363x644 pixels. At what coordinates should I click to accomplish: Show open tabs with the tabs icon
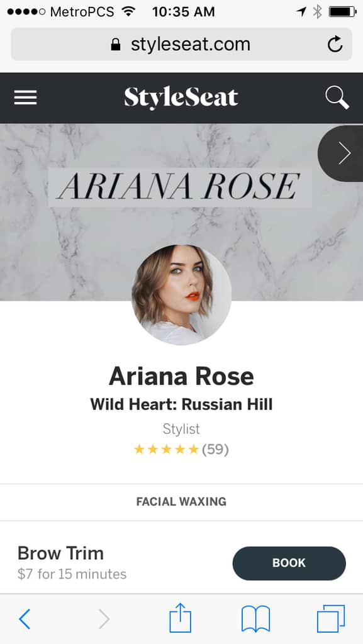tap(331, 619)
